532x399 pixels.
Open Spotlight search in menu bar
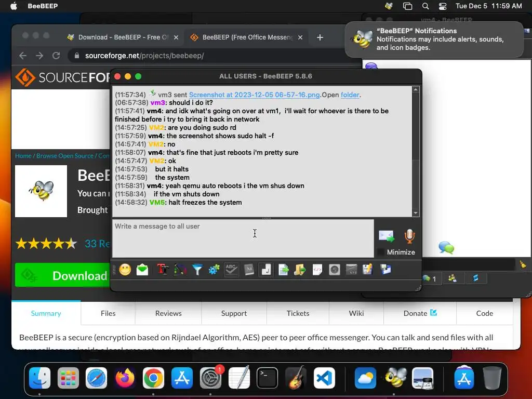(425, 6)
